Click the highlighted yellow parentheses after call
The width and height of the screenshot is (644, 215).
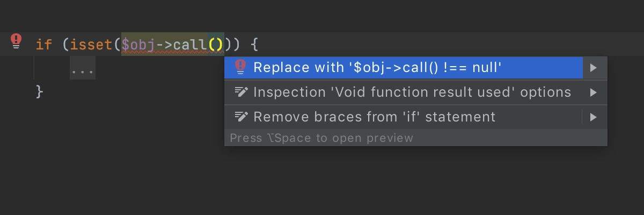(216, 44)
